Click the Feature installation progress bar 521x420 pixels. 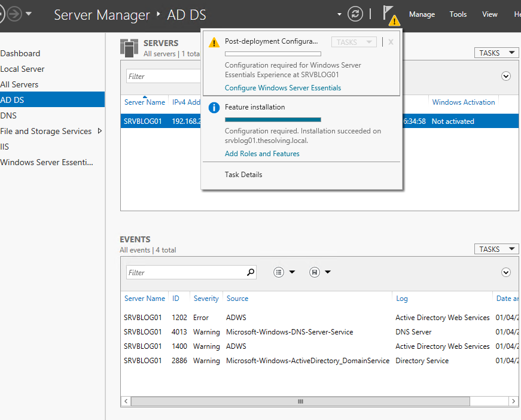(x=273, y=120)
